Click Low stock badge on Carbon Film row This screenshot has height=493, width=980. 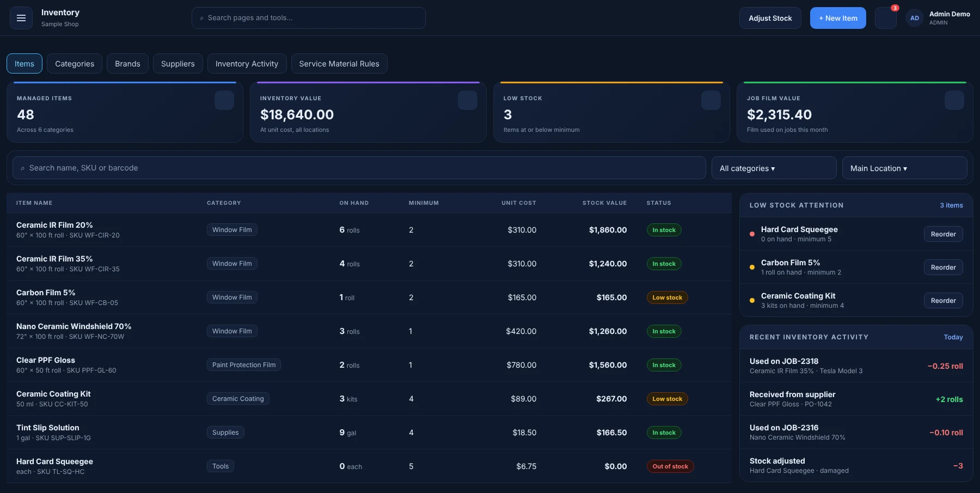[667, 297]
